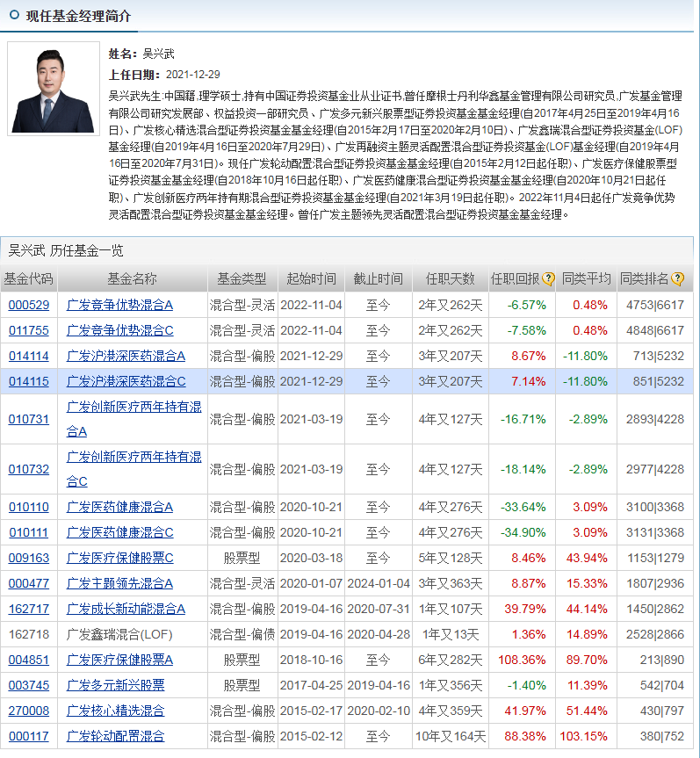
Task: Click the 基金名称 column header
Action: [x=133, y=279]
